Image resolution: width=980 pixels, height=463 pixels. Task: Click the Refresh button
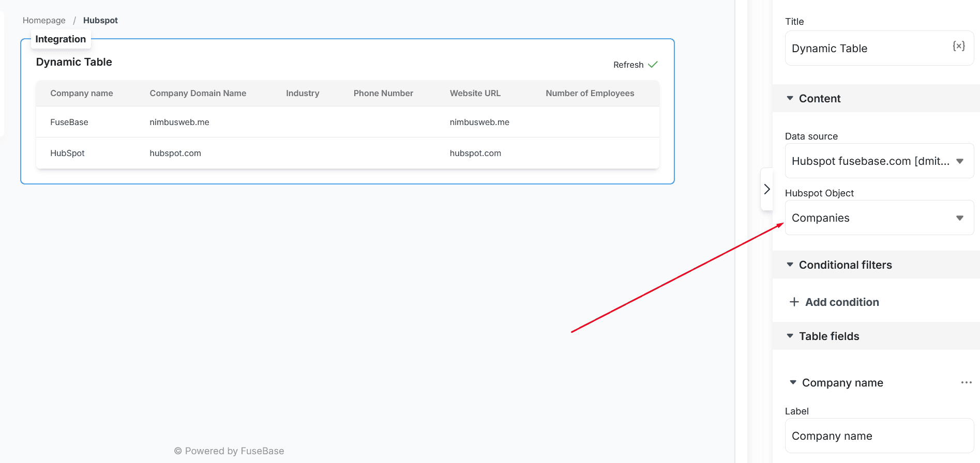(635, 65)
